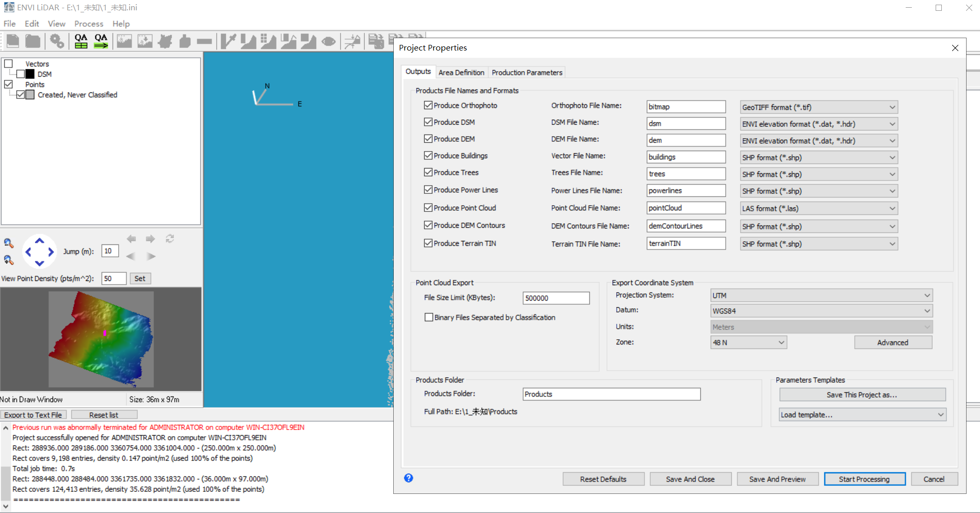Click the eye-shaped view toolbar icon

329,41
